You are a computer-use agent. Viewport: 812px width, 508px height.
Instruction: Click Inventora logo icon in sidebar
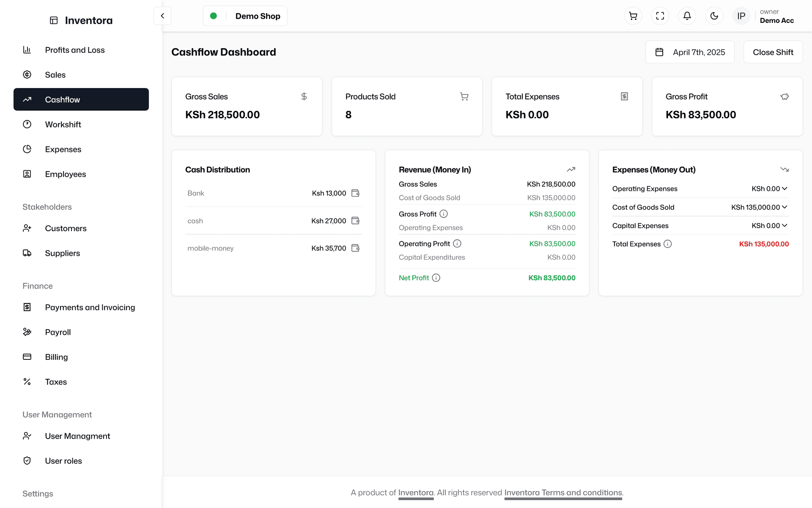54,20
